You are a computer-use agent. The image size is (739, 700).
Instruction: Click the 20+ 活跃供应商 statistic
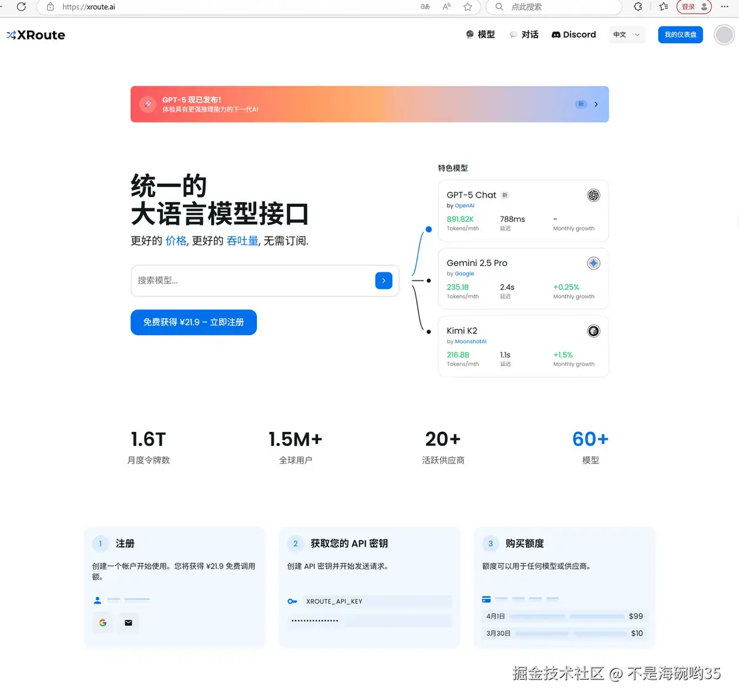pyautogui.click(x=443, y=447)
